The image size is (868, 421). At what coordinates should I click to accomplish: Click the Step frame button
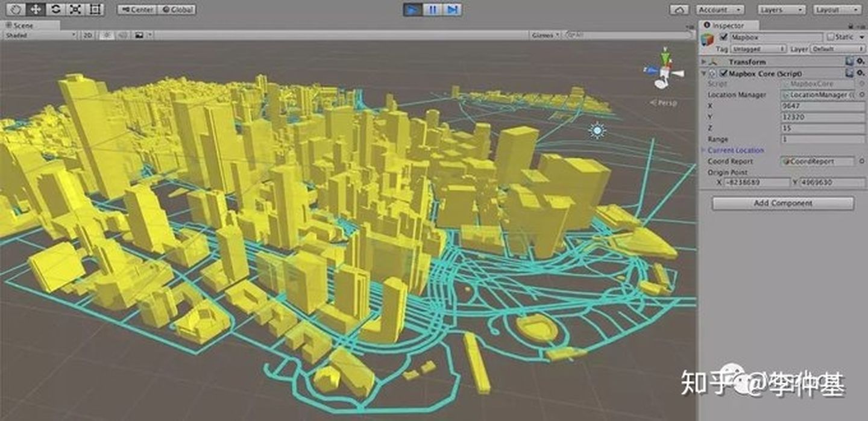pos(453,10)
